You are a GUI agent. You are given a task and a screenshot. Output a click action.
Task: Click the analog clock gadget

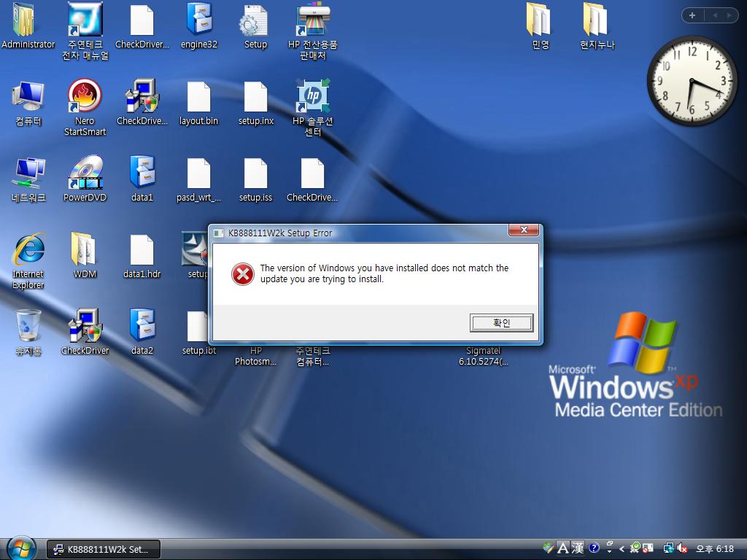[x=692, y=82]
